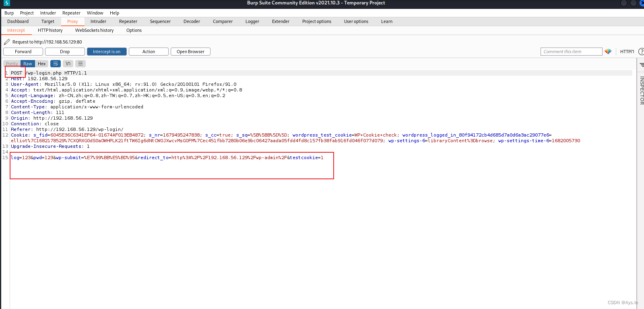Switch to the Hex view tab
Image resolution: width=644 pixels, height=309 pixels.
pyautogui.click(x=42, y=64)
